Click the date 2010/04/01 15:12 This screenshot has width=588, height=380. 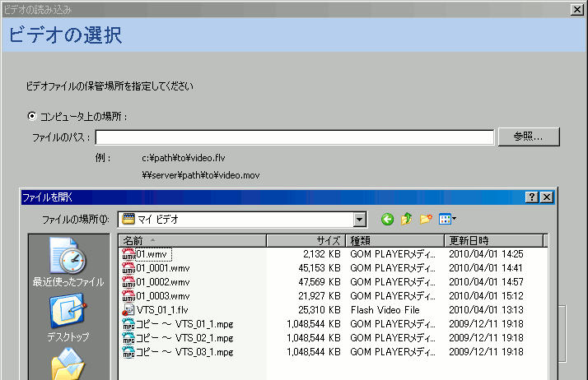point(486,296)
